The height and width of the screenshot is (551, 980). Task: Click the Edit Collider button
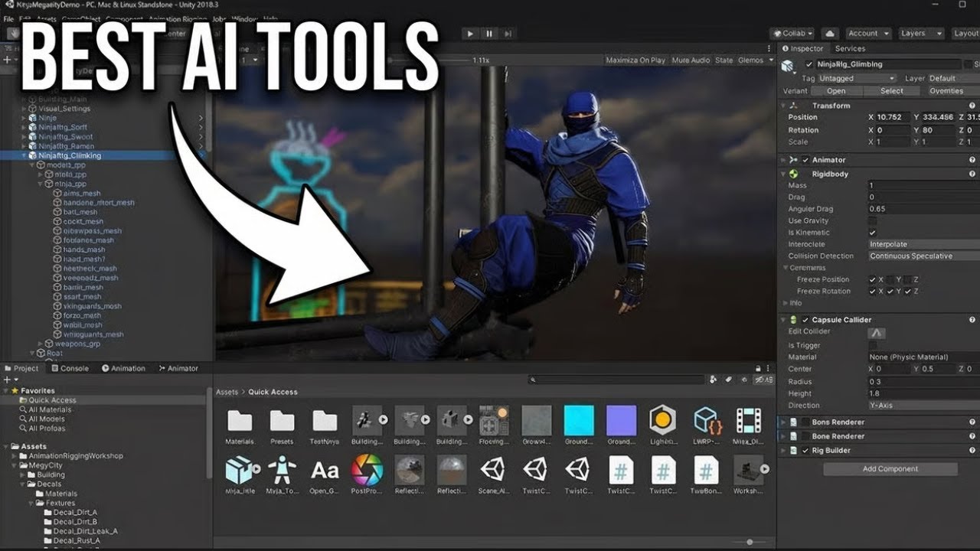[877, 333]
